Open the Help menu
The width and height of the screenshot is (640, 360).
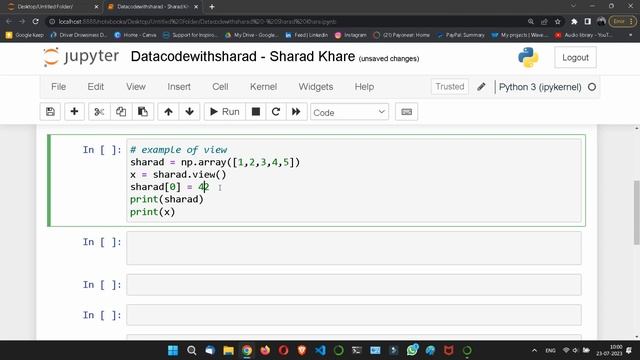click(364, 87)
